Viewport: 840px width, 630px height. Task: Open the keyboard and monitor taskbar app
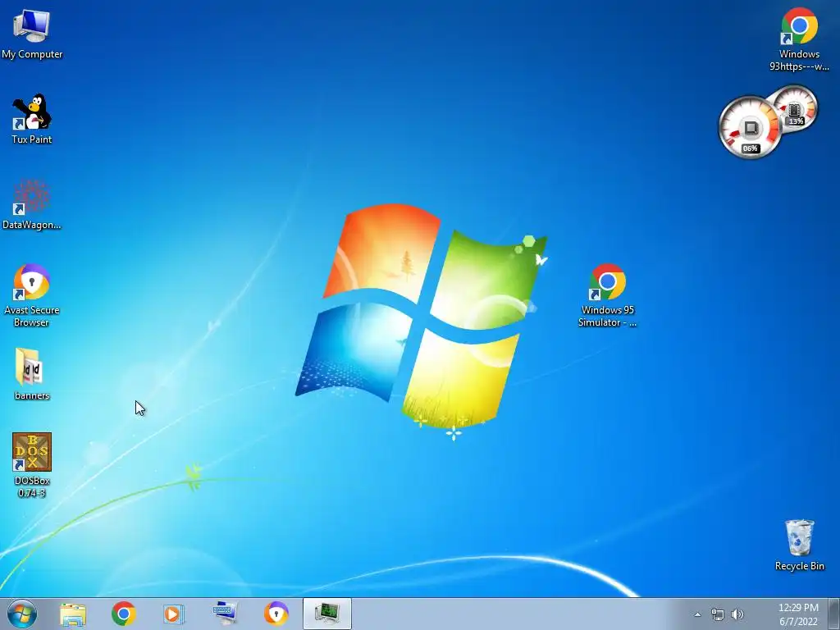tap(225, 614)
